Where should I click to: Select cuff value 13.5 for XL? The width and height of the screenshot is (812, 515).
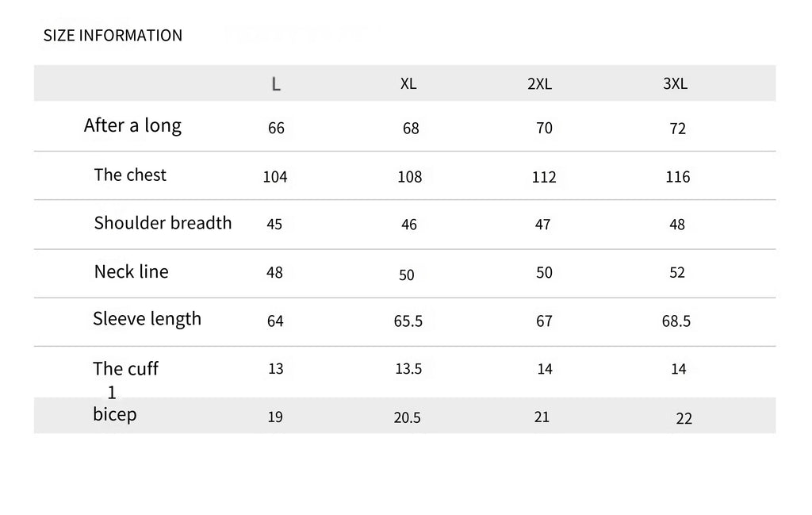click(x=408, y=369)
